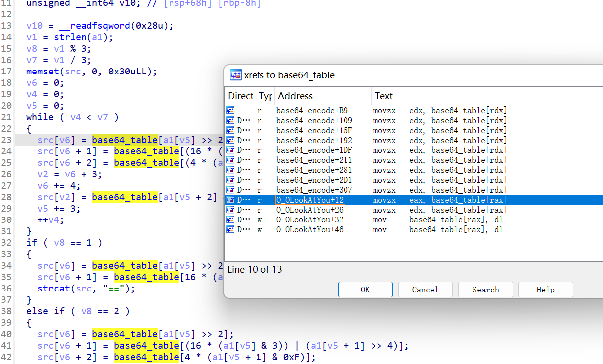Click the Text column header
Image resolution: width=603 pixels, height=364 pixels.
(x=383, y=96)
